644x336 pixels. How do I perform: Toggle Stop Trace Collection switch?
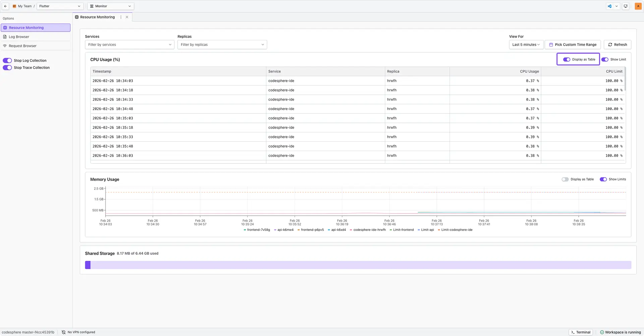coord(7,67)
